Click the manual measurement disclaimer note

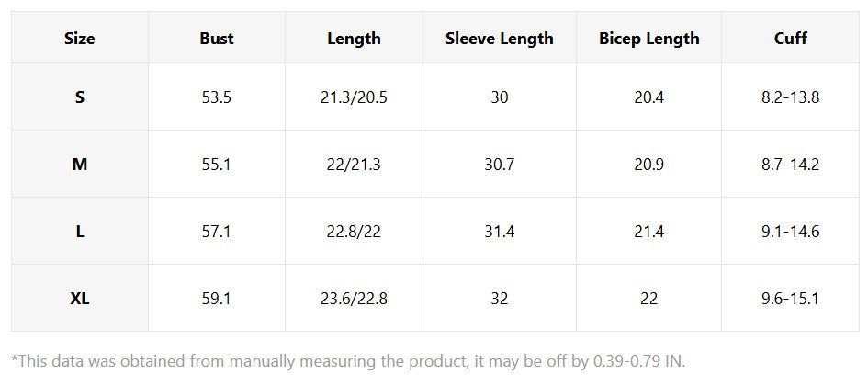tap(348, 359)
